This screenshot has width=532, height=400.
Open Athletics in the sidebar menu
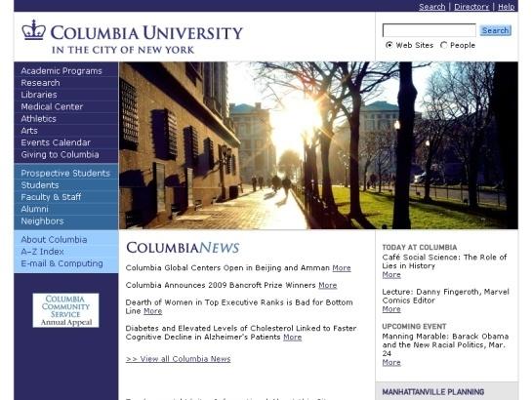(39, 119)
